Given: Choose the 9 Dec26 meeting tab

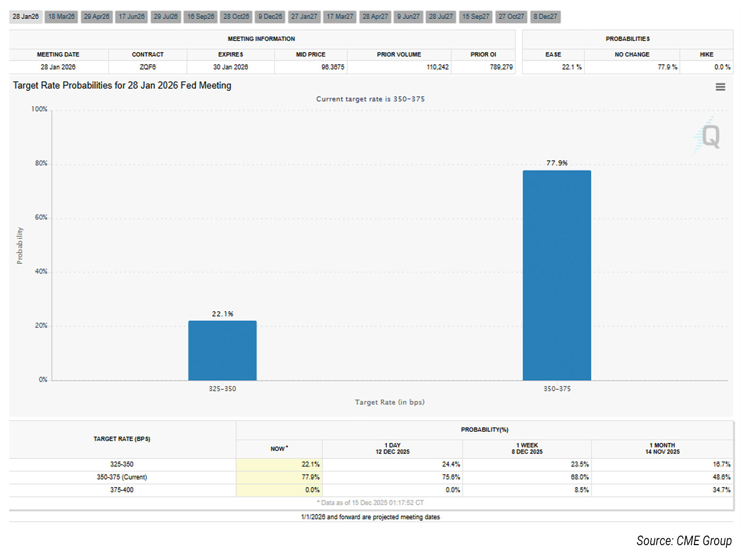Looking at the screenshot, I should point(270,16).
